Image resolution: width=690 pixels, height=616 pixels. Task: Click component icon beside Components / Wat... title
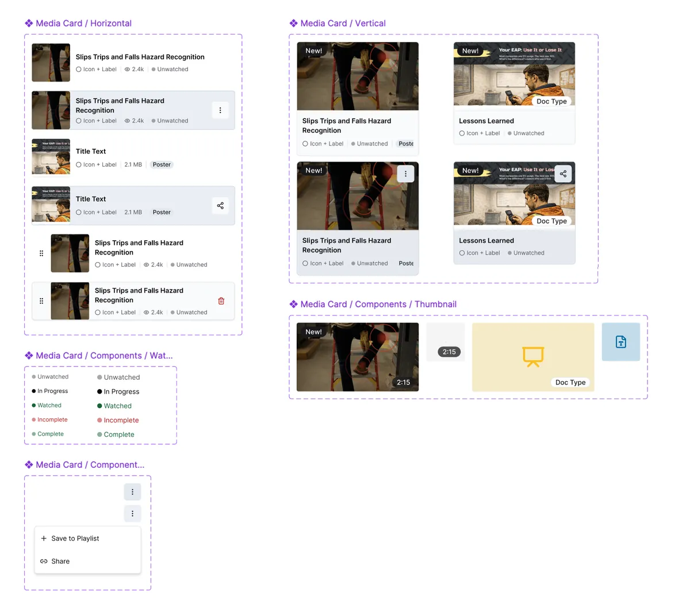[29, 356]
